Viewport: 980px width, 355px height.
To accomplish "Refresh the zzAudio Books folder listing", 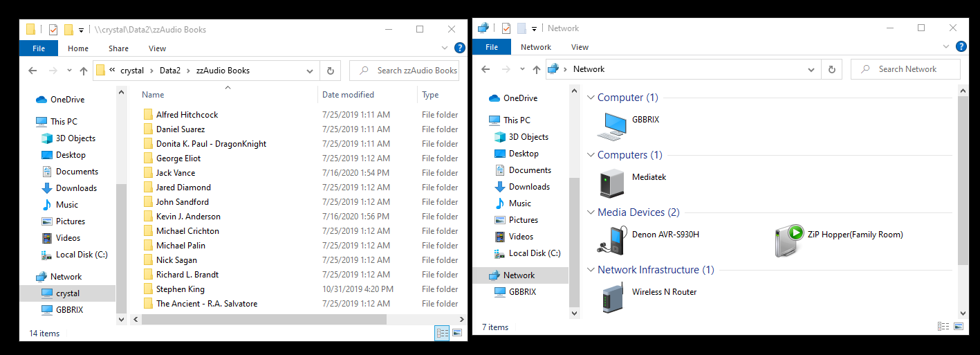I will (330, 71).
